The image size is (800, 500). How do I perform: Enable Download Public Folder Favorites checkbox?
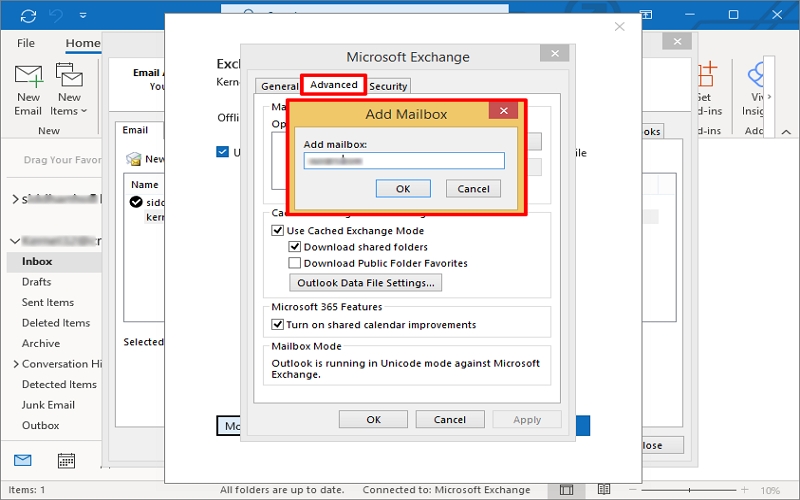tap(295, 263)
